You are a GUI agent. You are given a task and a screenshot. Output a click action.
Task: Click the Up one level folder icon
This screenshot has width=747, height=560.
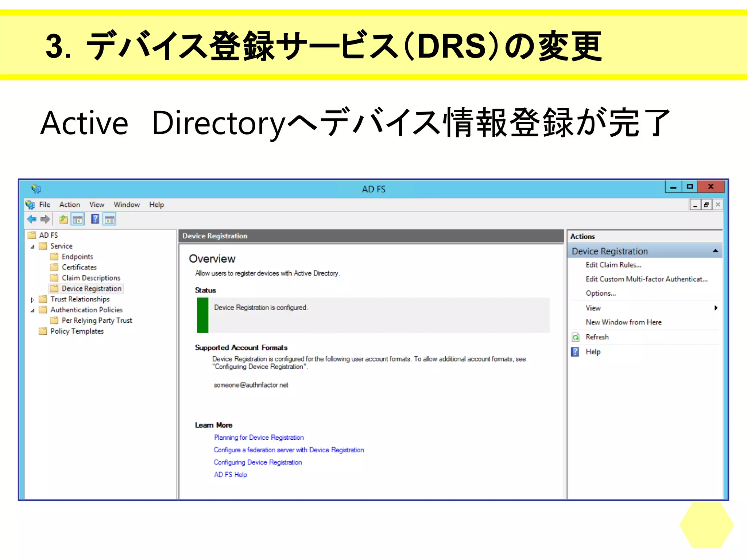point(63,219)
